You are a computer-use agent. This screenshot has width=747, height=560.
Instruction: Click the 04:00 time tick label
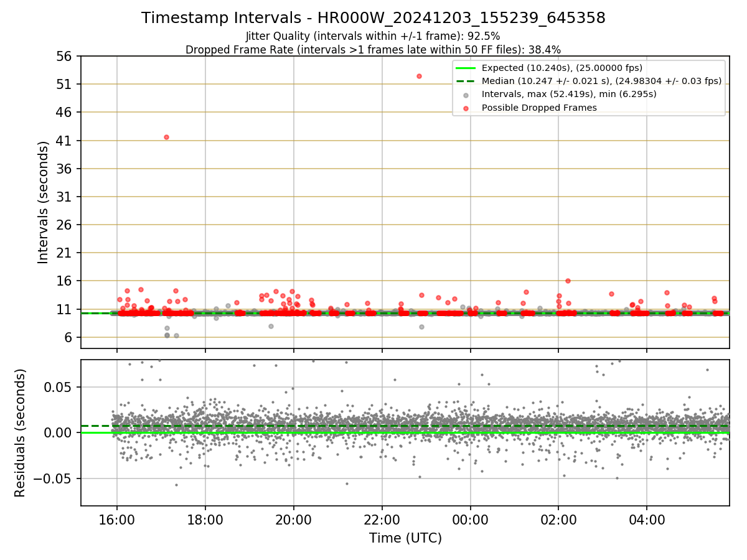coord(647,520)
